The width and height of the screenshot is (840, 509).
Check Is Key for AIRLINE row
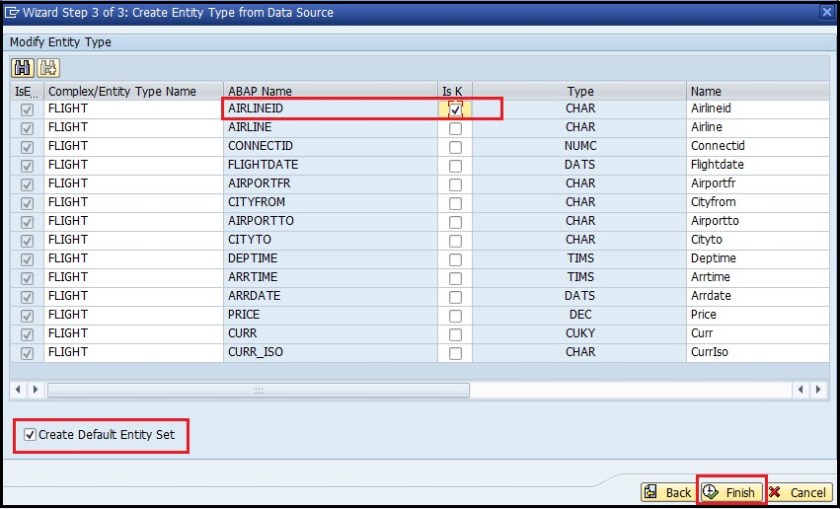(455, 129)
